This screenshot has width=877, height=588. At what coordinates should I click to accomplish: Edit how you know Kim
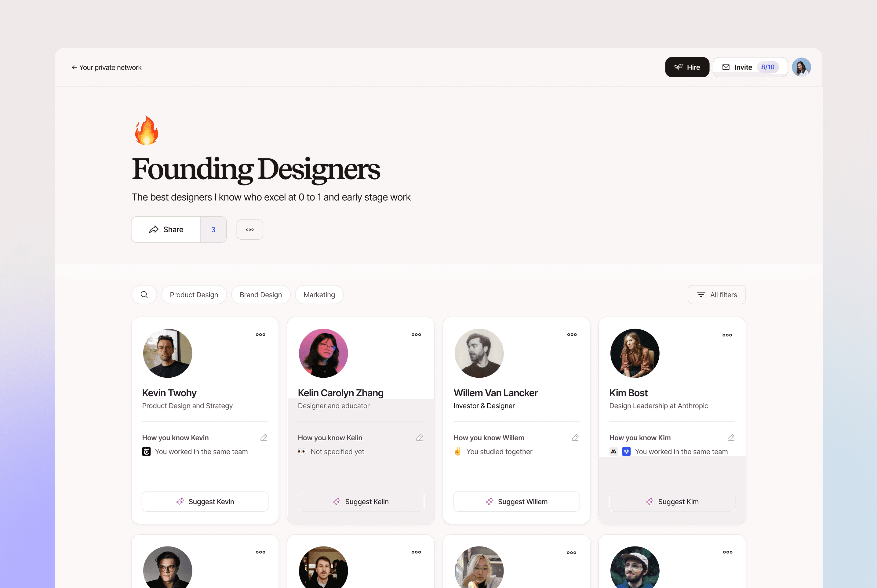pos(731,437)
